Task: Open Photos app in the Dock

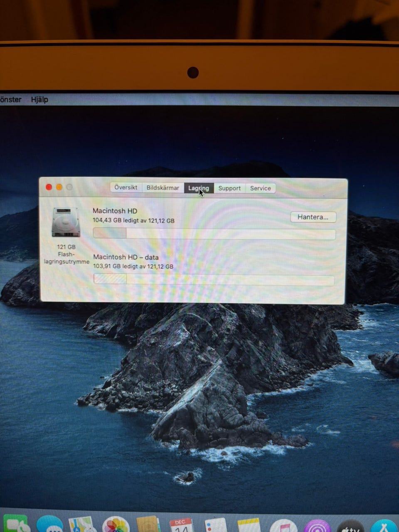Action: pyautogui.click(x=116, y=524)
